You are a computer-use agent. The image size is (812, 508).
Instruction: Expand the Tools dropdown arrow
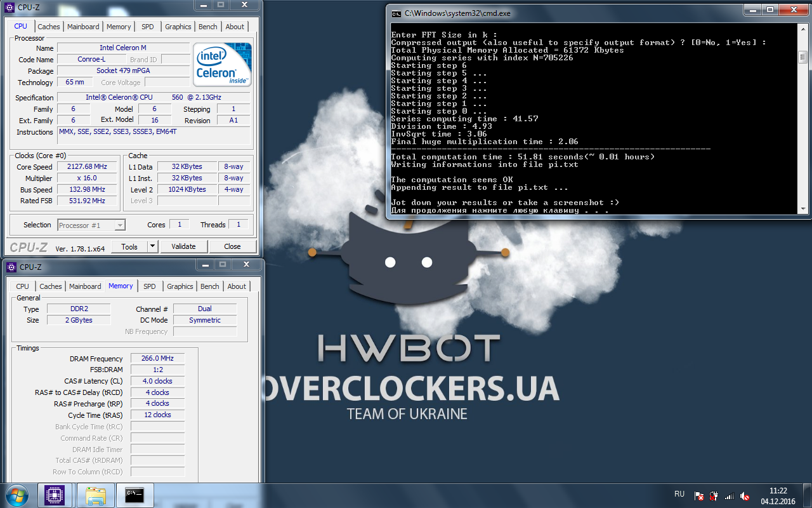152,246
